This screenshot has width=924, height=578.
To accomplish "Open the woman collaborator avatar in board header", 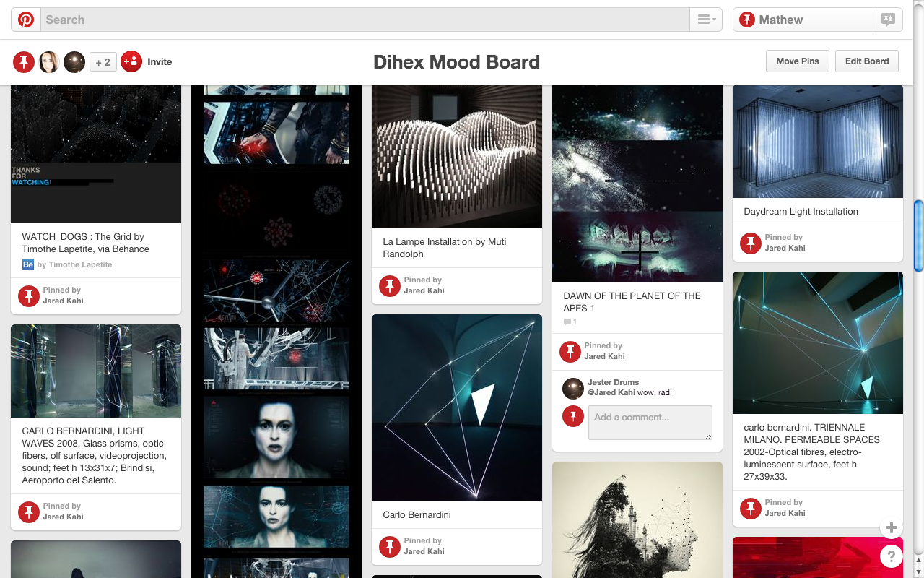I will click(x=49, y=62).
